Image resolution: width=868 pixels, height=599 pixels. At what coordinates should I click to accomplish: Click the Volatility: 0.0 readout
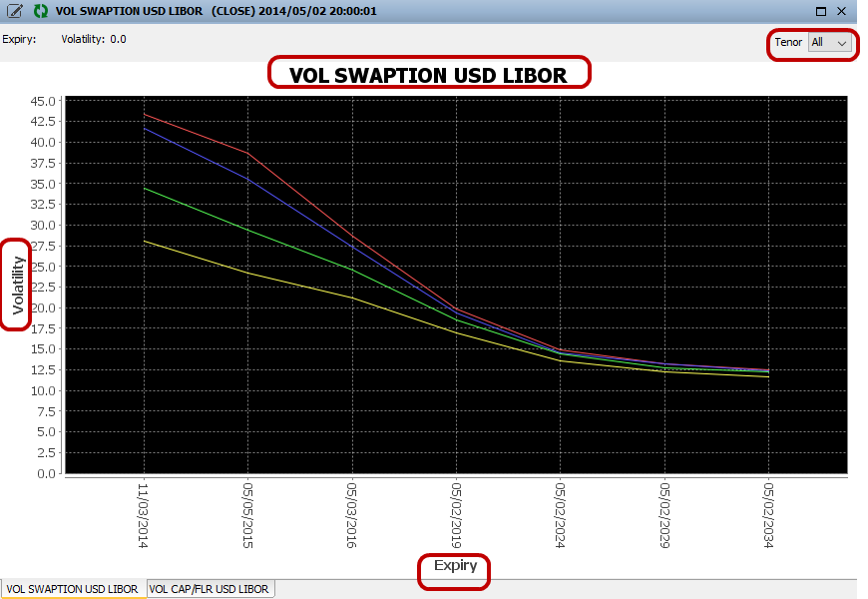[94, 39]
